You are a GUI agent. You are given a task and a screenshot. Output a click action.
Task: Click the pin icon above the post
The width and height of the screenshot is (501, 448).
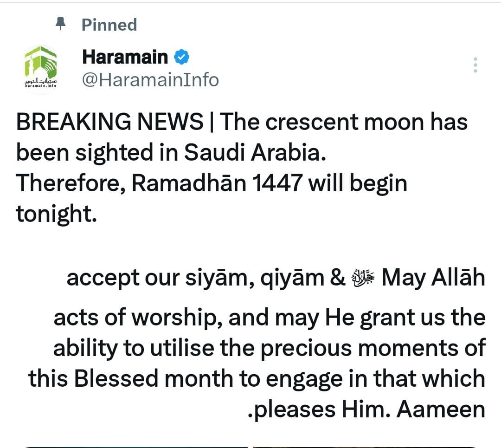coord(60,24)
